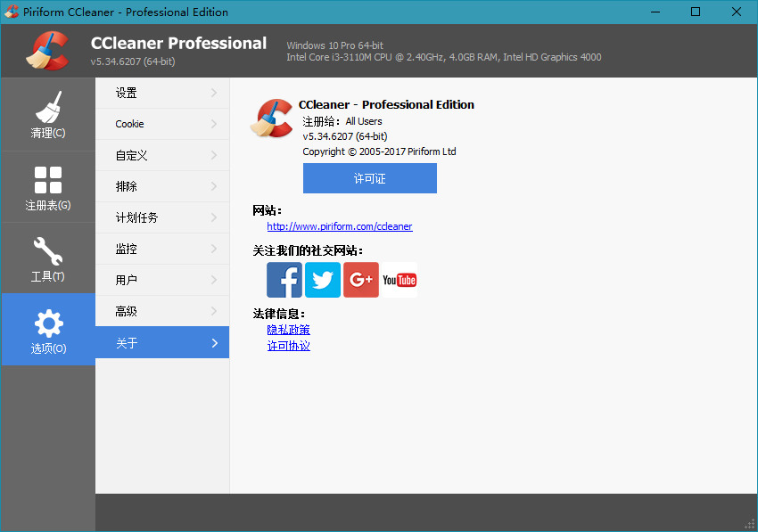Click chevron arrow next to 用户

tap(214, 280)
